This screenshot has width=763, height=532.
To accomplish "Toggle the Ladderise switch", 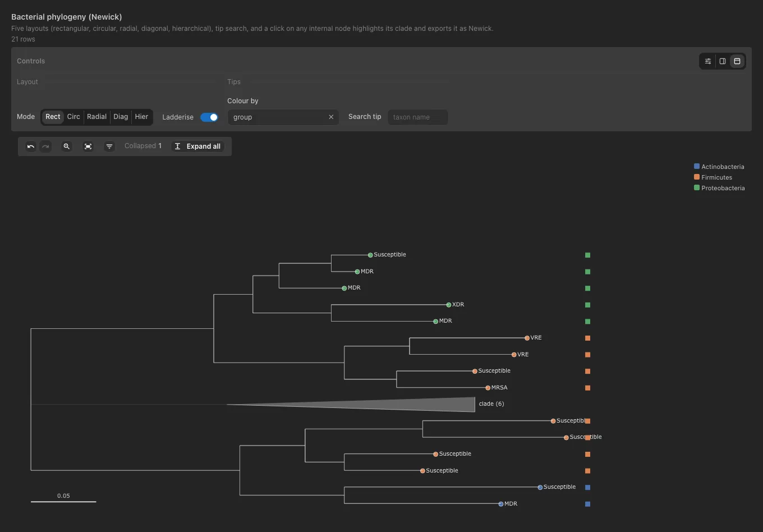I will [x=209, y=117].
